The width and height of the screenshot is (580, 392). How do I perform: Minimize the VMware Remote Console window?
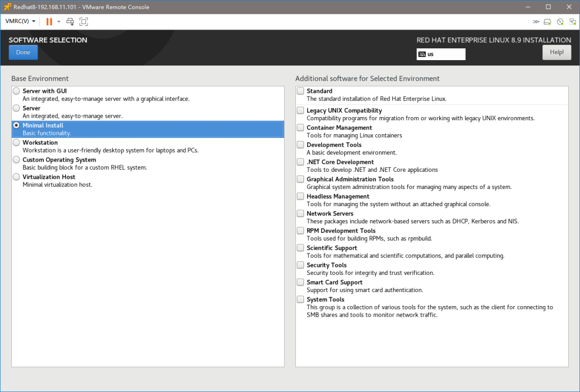pos(528,7)
